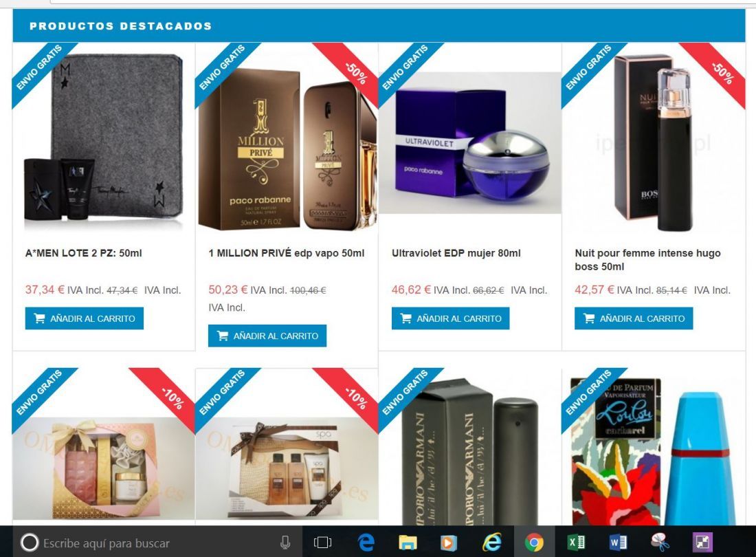Viewport: 756px width, 557px height.
Task: Switch to Google Chrome in the taskbar
Action: click(x=534, y=543)
